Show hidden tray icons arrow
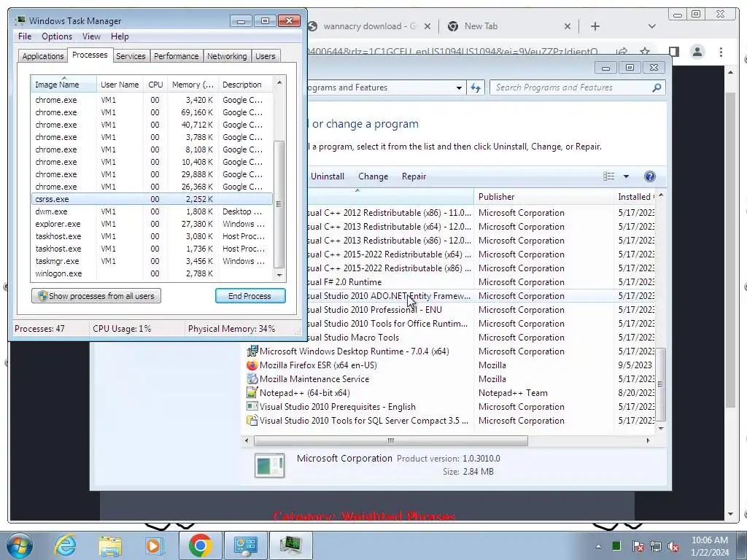 pos(598,546)
